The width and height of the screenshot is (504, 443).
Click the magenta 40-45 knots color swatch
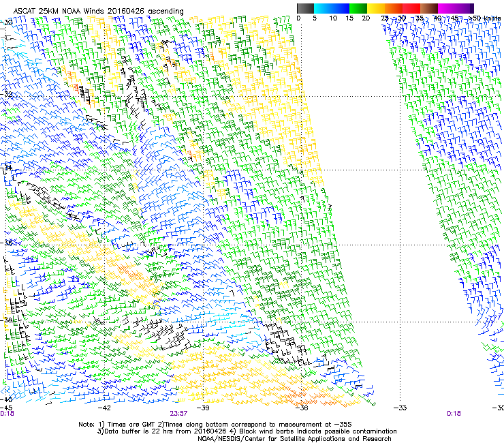point(447,8)
